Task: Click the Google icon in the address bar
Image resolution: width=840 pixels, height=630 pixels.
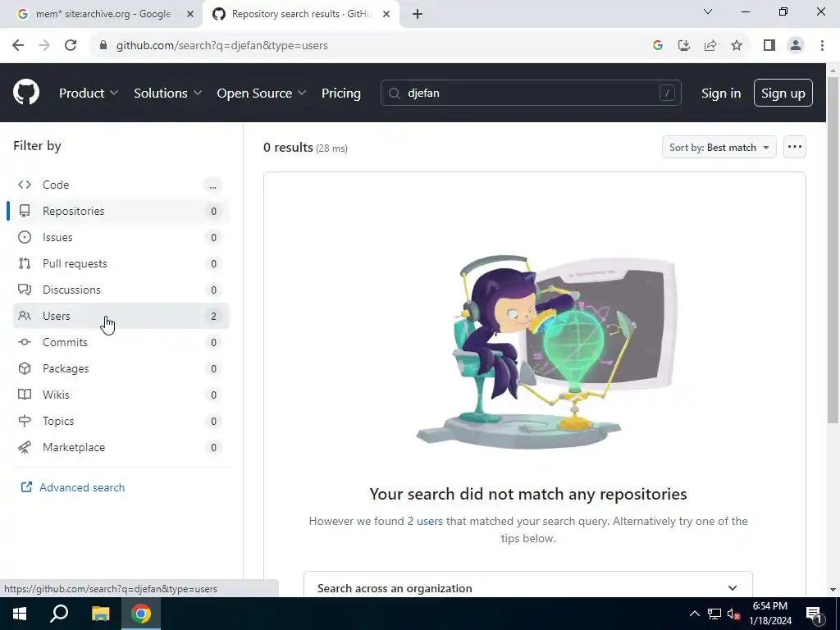Action: (x=658, y=45)
